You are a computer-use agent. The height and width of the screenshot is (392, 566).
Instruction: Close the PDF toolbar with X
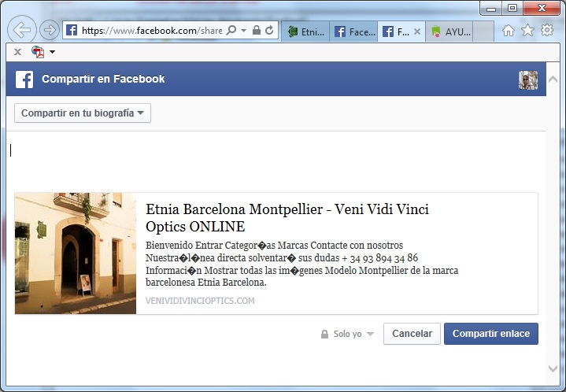pos(17,52)
